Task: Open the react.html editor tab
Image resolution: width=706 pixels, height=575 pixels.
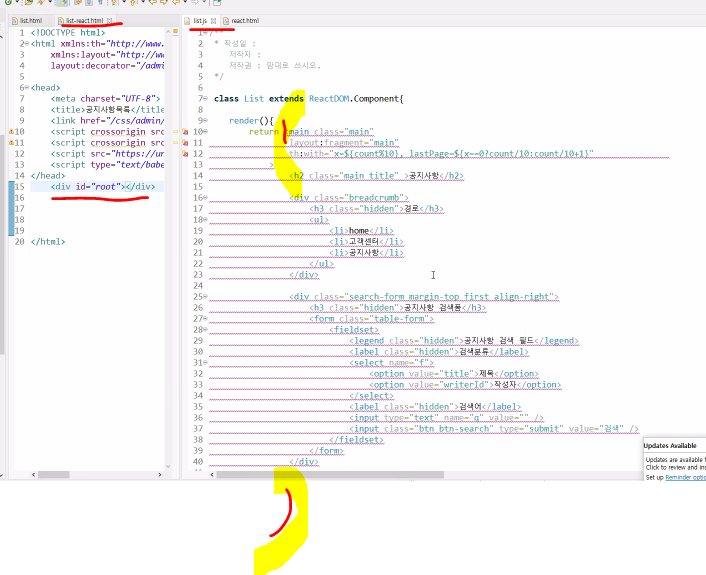Action: pos(244,21)
